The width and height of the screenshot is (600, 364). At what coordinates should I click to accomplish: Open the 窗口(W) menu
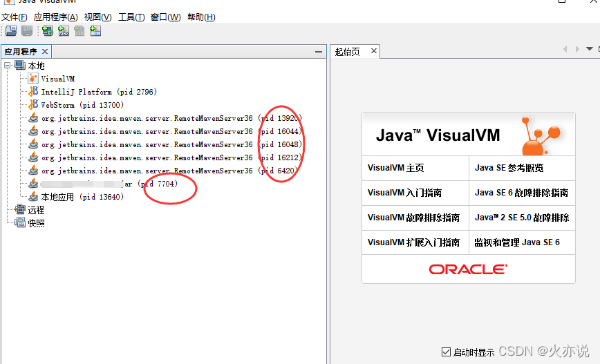point(166,17)
